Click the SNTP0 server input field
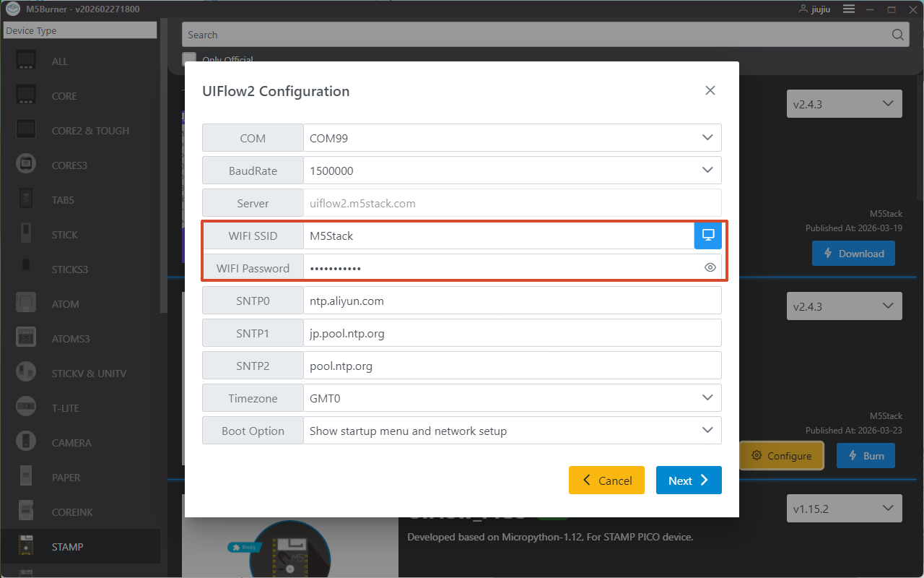 tap(512, 301)
